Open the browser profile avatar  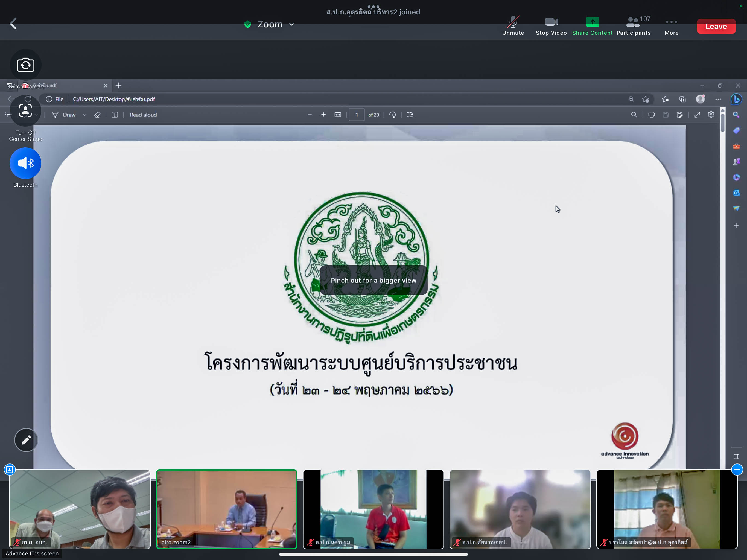pos(701,99)
